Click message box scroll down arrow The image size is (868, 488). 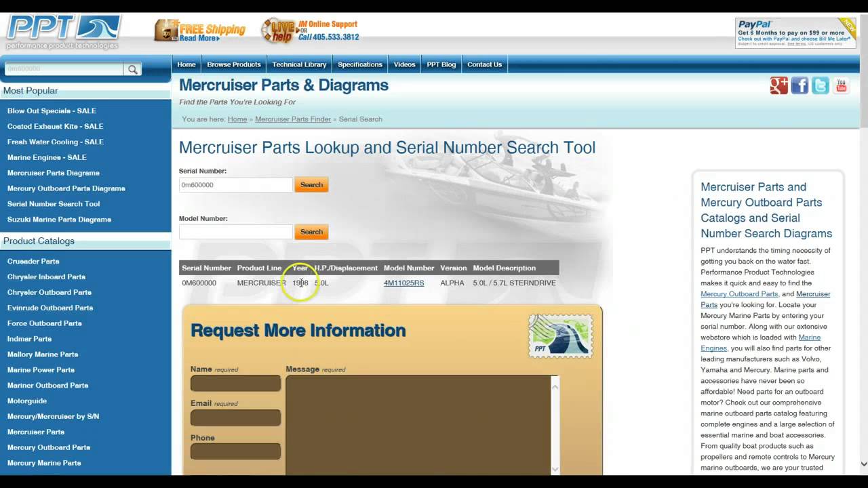click(555, 469)
